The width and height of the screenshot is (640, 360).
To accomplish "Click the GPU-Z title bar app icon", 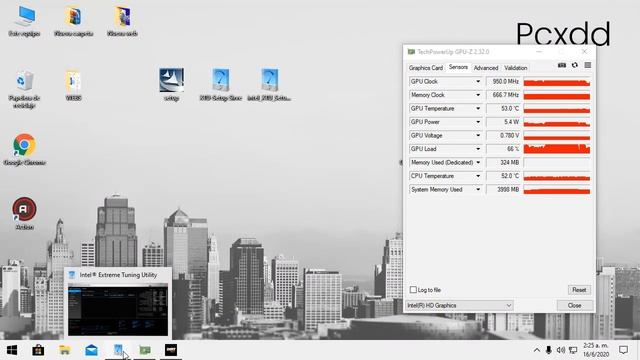I will click(x=411, y=52).
